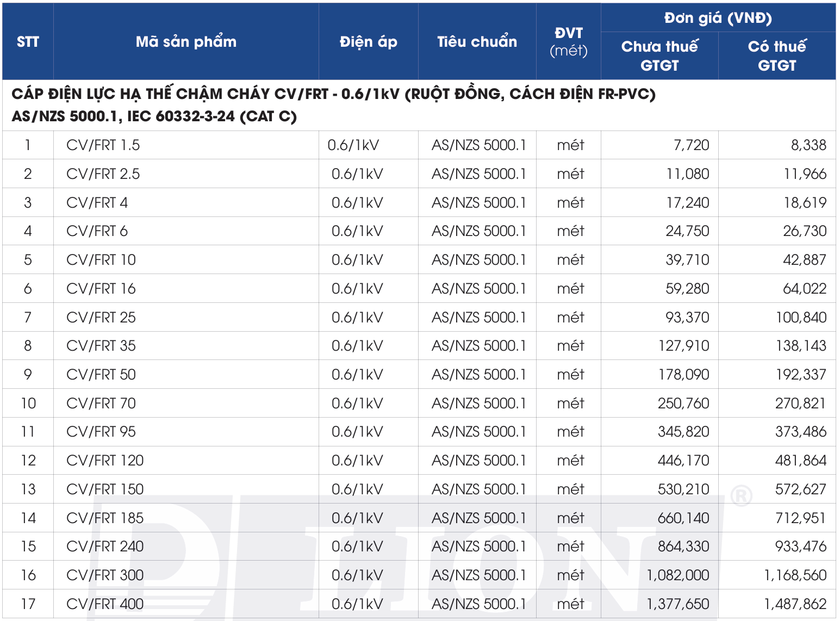Select the CV/FRT 1.5 product cell

103,145
